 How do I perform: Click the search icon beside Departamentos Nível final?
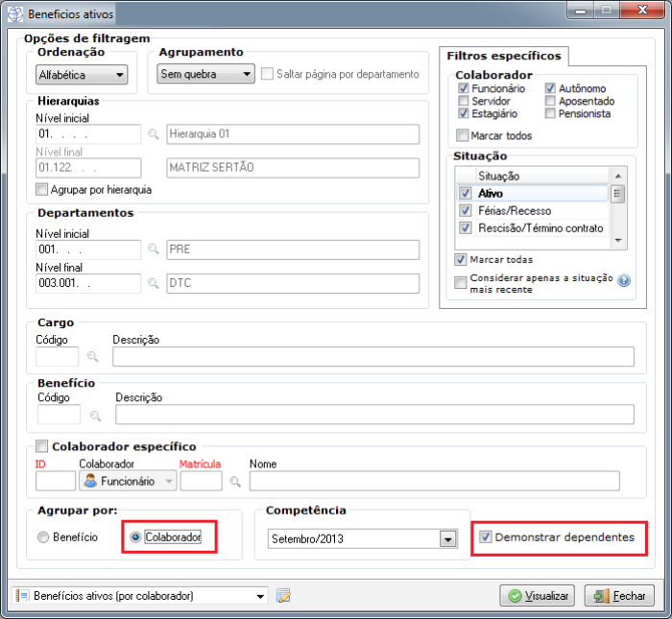153,283
